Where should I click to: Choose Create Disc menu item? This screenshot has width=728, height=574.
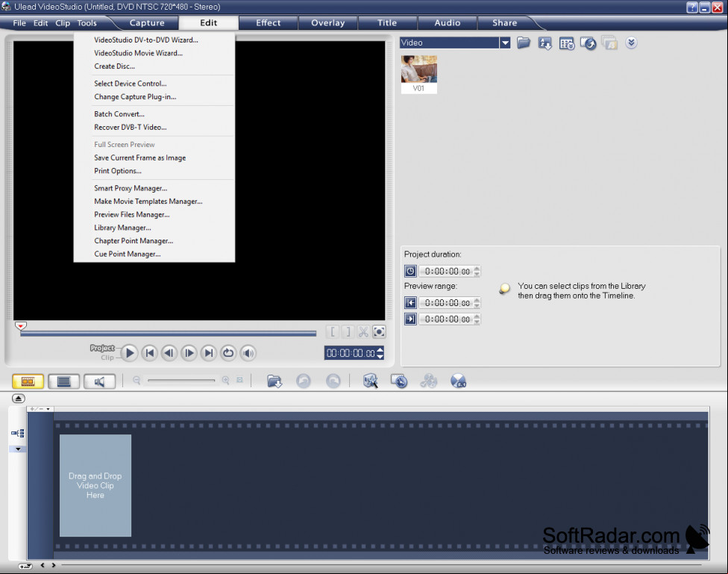pos(154,66)
